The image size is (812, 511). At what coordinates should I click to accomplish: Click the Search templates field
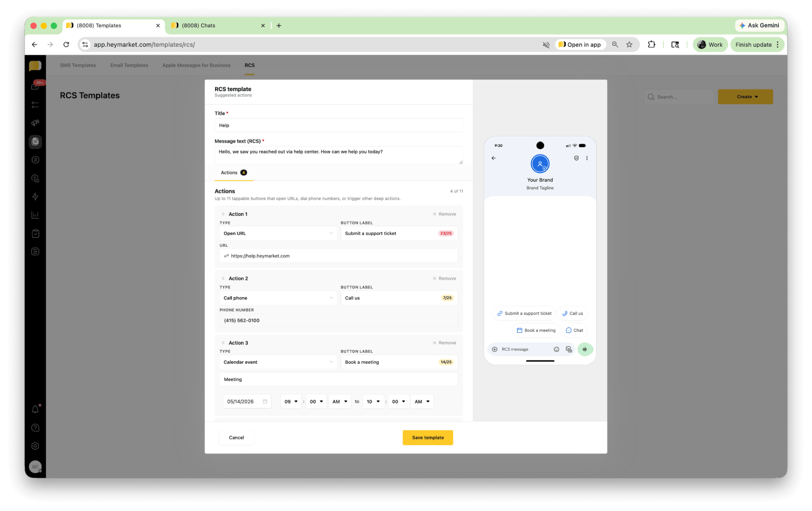tap(679, 97)
